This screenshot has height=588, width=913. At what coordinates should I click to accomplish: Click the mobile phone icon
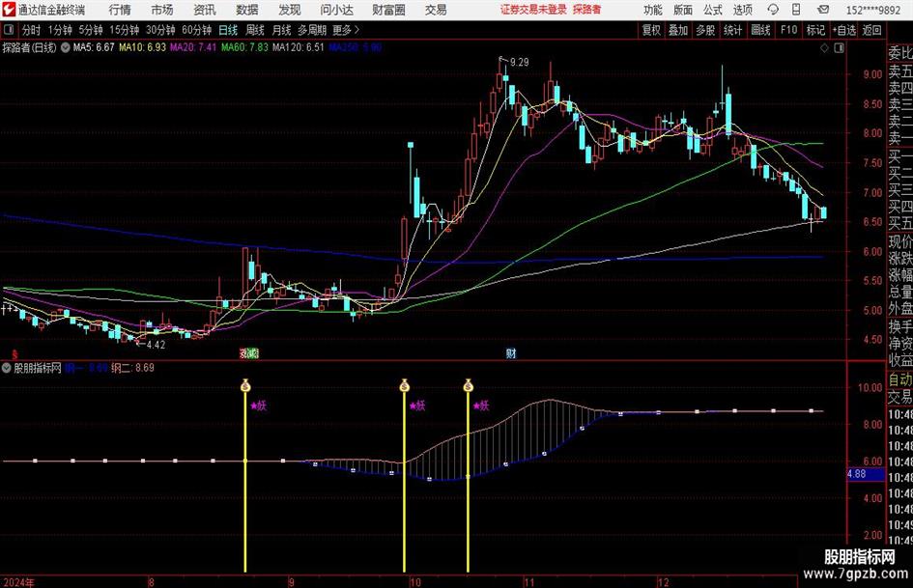click(x=796, y=10)
